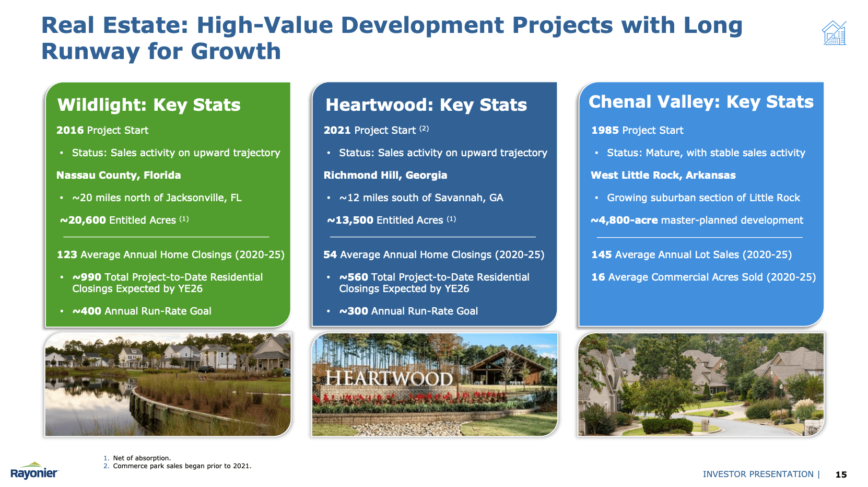Select 145 Average Annual Lot Sales line
Image resolution: width=868 pixels, height=487 pixels.
691,254
